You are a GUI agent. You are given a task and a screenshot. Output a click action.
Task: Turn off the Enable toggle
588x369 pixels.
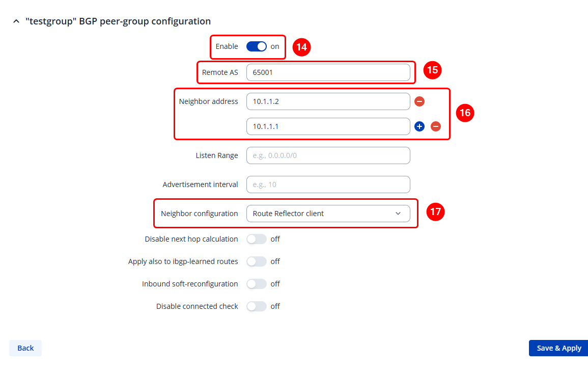(x=257, y=46)
